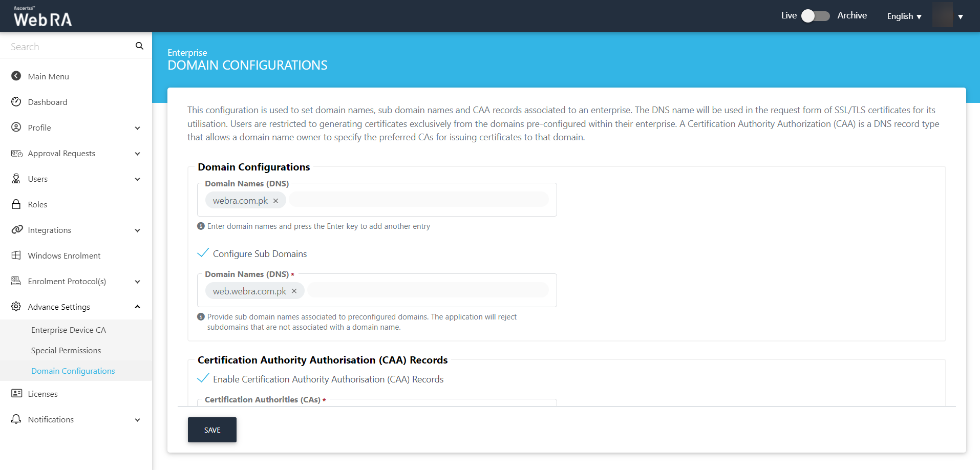Viewport: 980px width, 470px height.
Task: Open Special Permissions submenu item
Action: point(66,351)
